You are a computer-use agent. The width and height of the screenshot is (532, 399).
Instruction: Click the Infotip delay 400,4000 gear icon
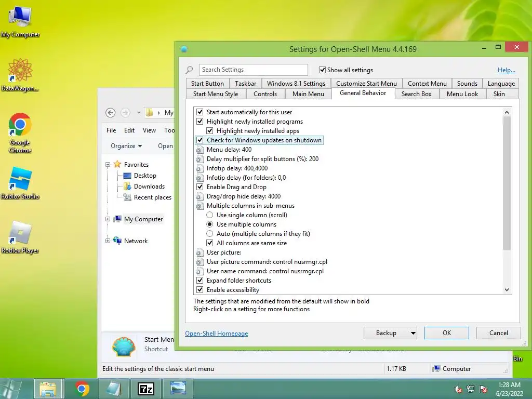[x=199, y=168]
